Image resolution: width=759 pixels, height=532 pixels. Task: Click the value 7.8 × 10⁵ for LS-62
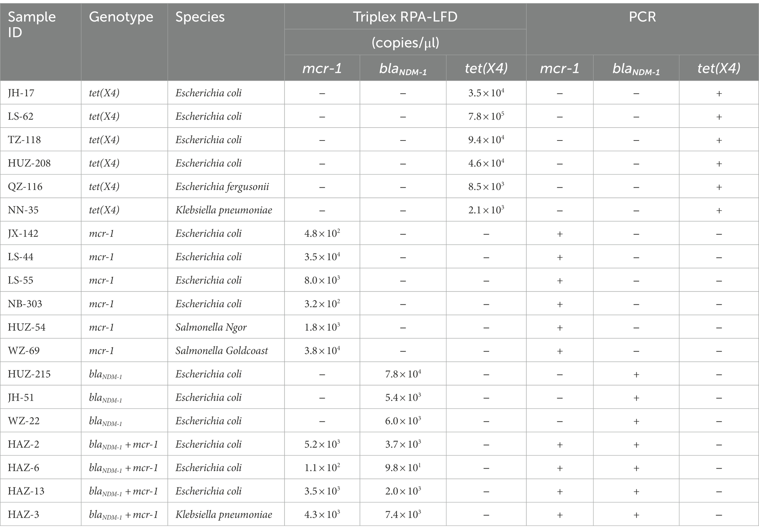[486, 116]
